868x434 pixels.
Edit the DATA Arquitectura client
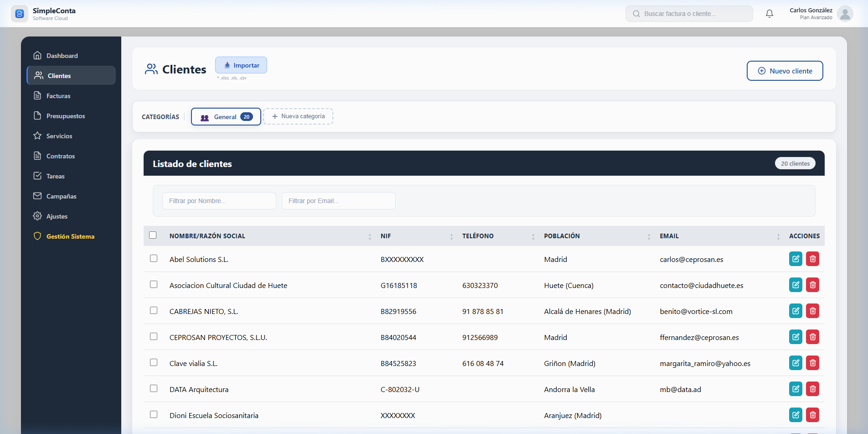click(796, 389)
